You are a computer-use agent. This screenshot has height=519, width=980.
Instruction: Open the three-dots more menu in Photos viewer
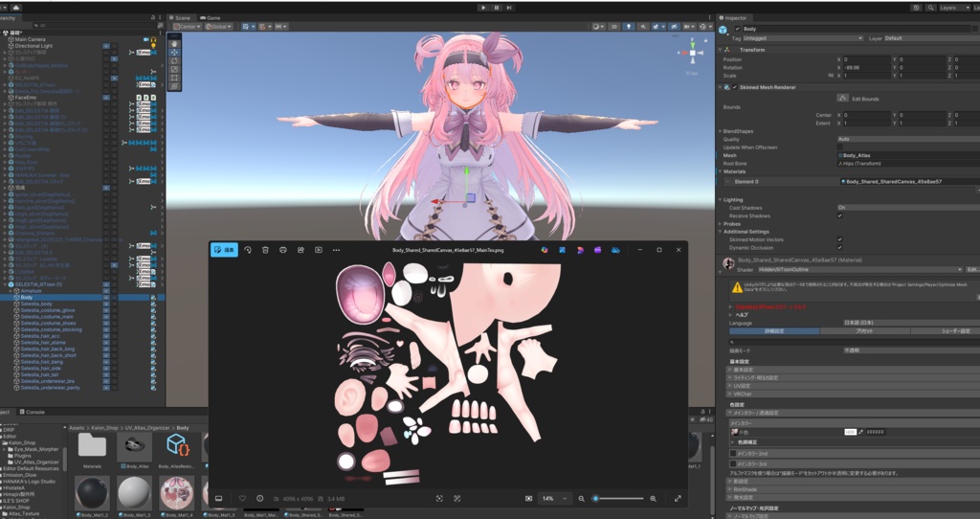point(336,250)
